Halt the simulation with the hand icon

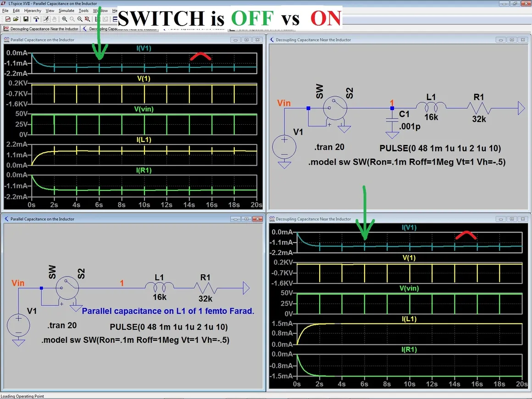coord(55,19)
